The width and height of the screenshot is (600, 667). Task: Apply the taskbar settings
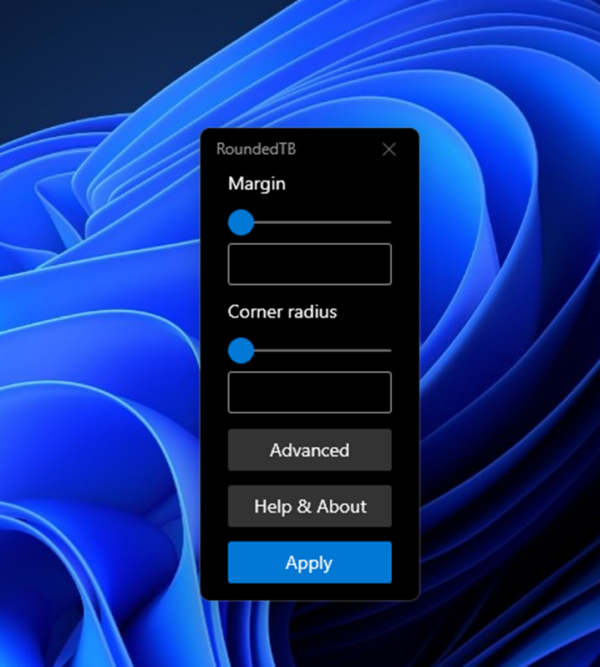[x=310, y=562]
